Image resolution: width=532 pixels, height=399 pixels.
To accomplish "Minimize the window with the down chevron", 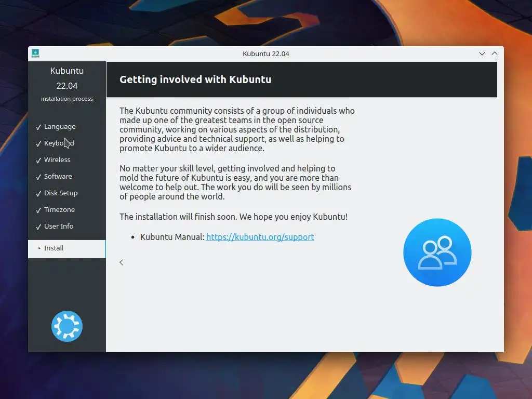I will click(482, 54).
